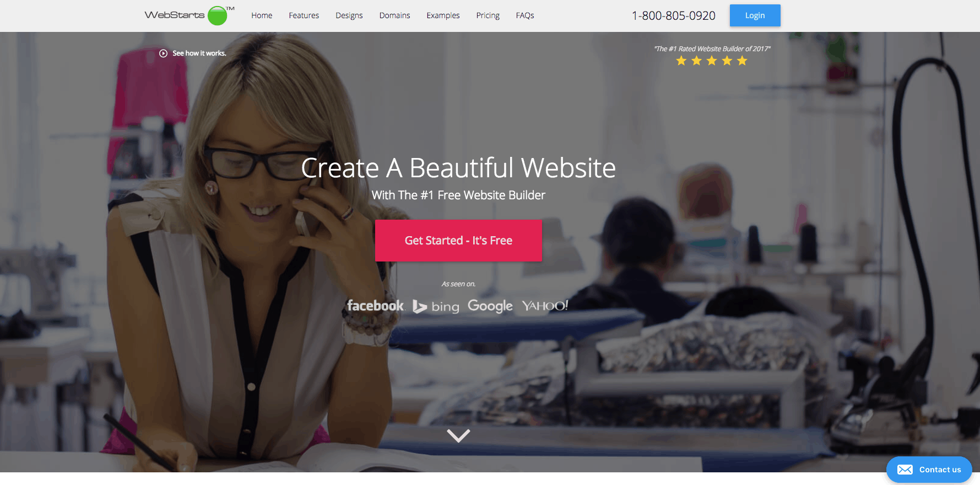View the Examples page
Image resolution: width=980 pixels, height=485 pixels.
[443, 15]
